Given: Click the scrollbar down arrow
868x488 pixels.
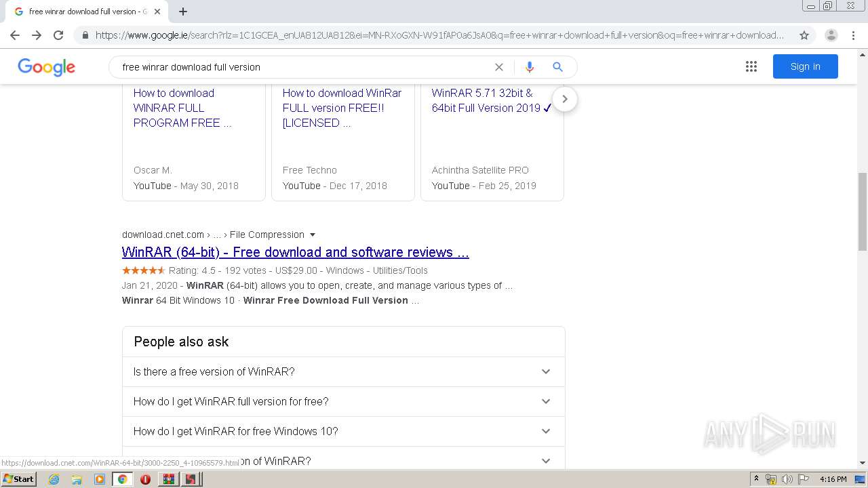Looking at the screenshot, I should (x=862, y=463).
